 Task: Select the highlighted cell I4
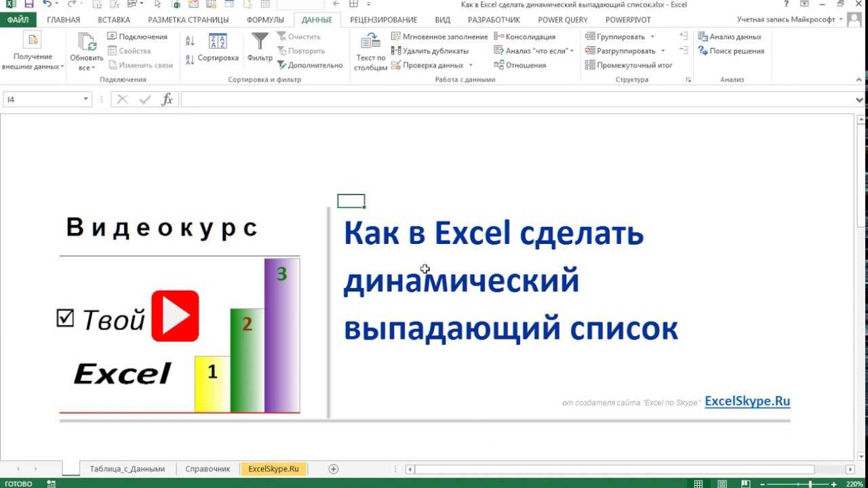(351, 201)
